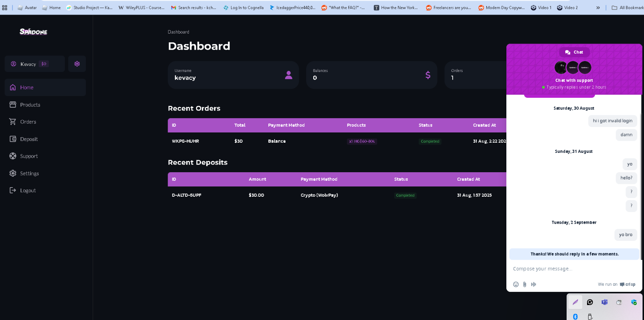Click the Products storefront icon
Viewport: 644px width, 320px height.
(13, 104)
